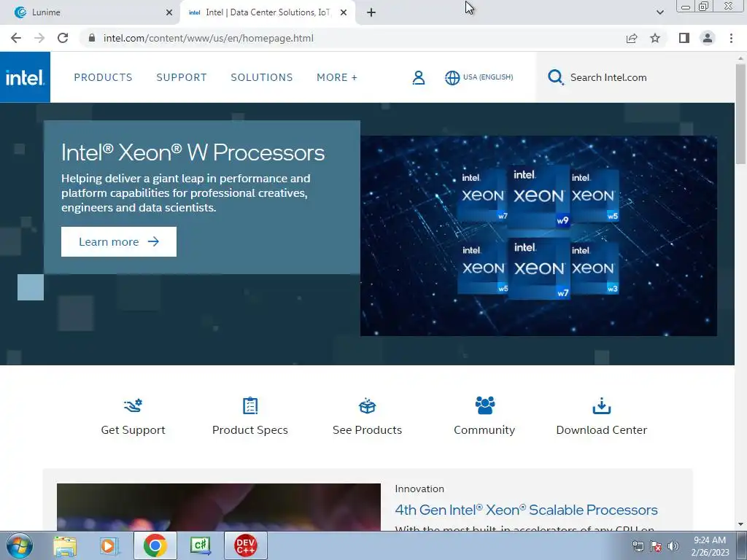The width and height of the screenshot is (747, 560).
Task: Open the user sign-in icon
Action: 418,77
